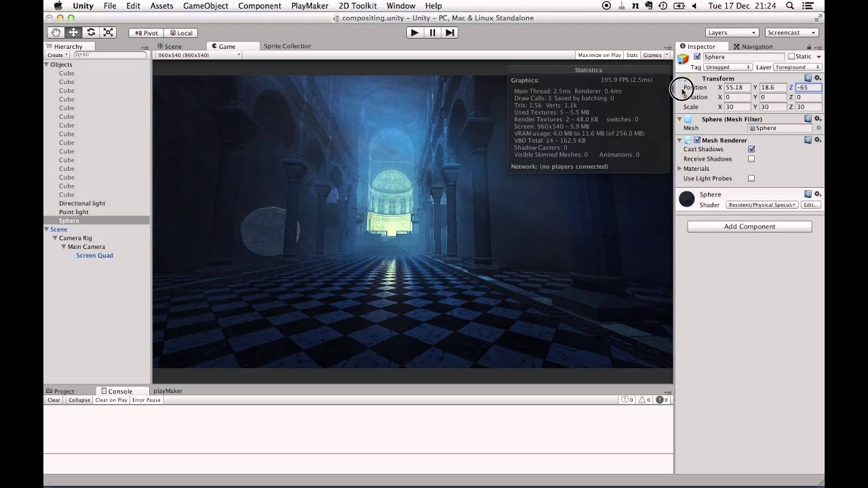Viewport: 868px width, 488px height.
Task: Show console error count filter
Action: click(663, 400)
